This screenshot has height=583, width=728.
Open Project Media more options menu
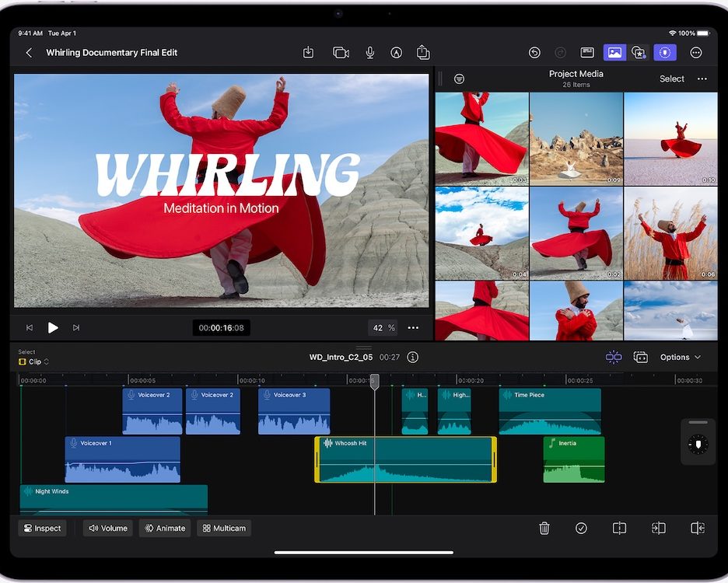(x=702, y=79)
